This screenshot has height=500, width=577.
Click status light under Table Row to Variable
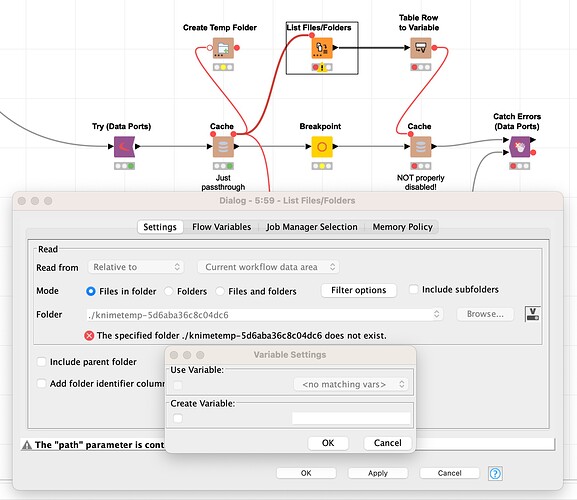click(x=420, y=67)
